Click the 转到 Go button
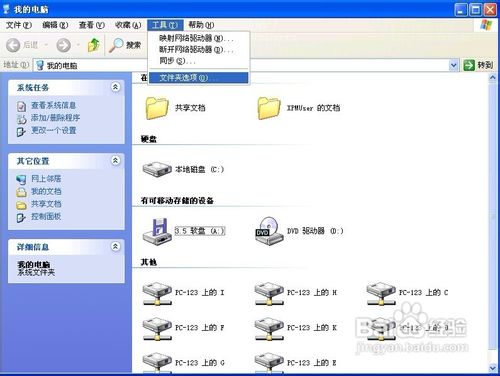Screen dimensions: 500x376 [478, 65]
